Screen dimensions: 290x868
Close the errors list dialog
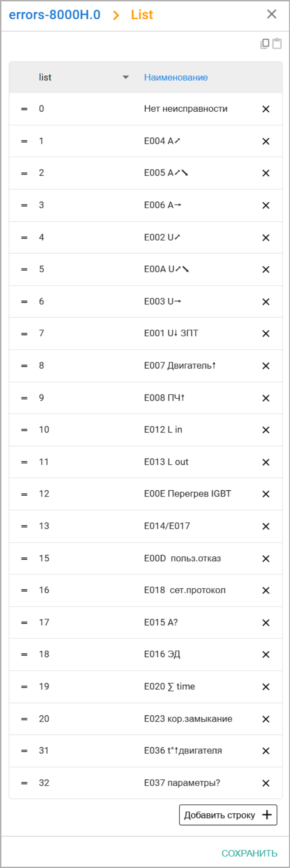tap(272, 14)
